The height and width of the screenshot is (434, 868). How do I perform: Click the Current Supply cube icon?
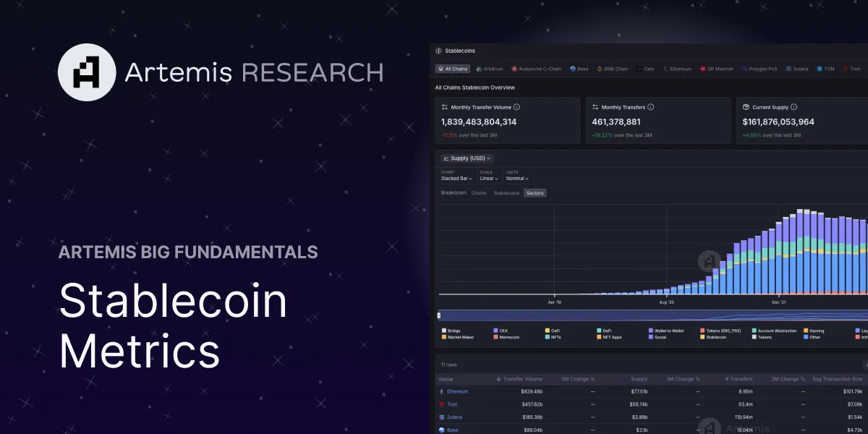coord(746,107)
